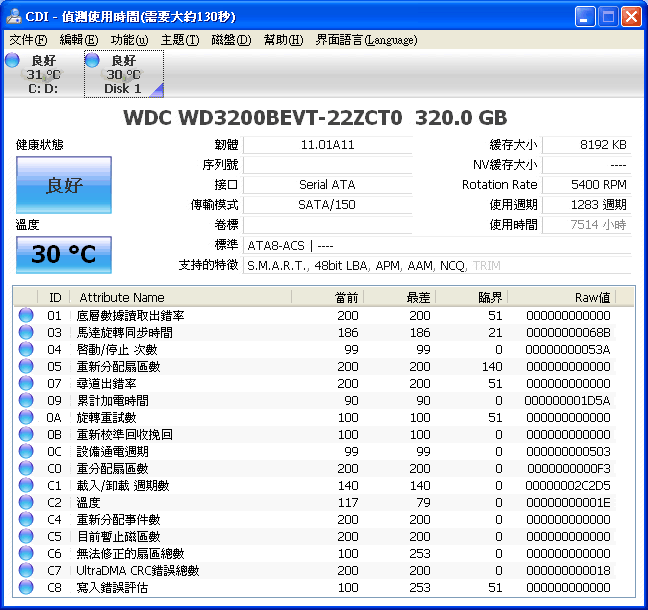
Task: Click the 30 °C temperature button
Action: (x=64, y=254)
